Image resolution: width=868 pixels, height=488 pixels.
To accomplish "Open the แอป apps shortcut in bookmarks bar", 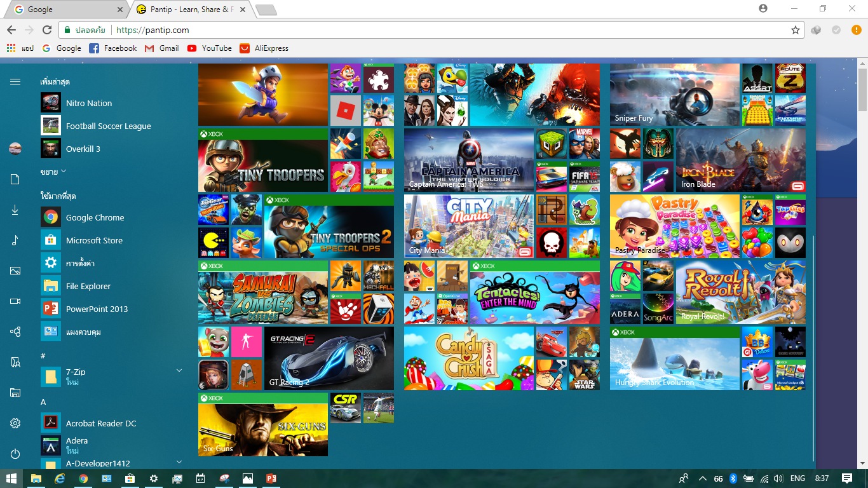I will point(20,48).
